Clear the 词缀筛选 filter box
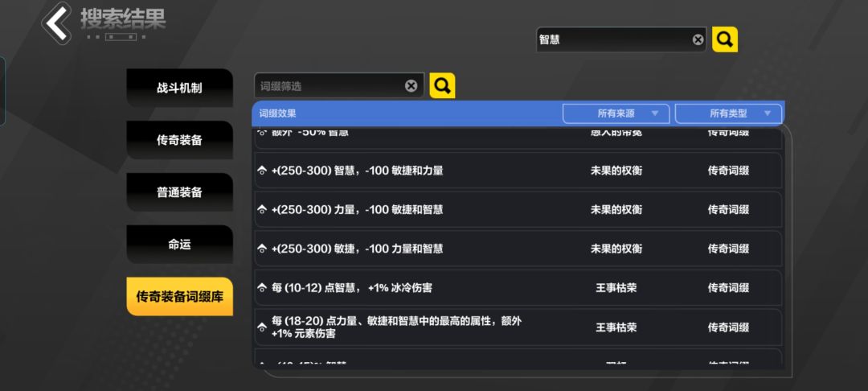The width and height of the screenshot is (868, 391). tap(411, 86)
